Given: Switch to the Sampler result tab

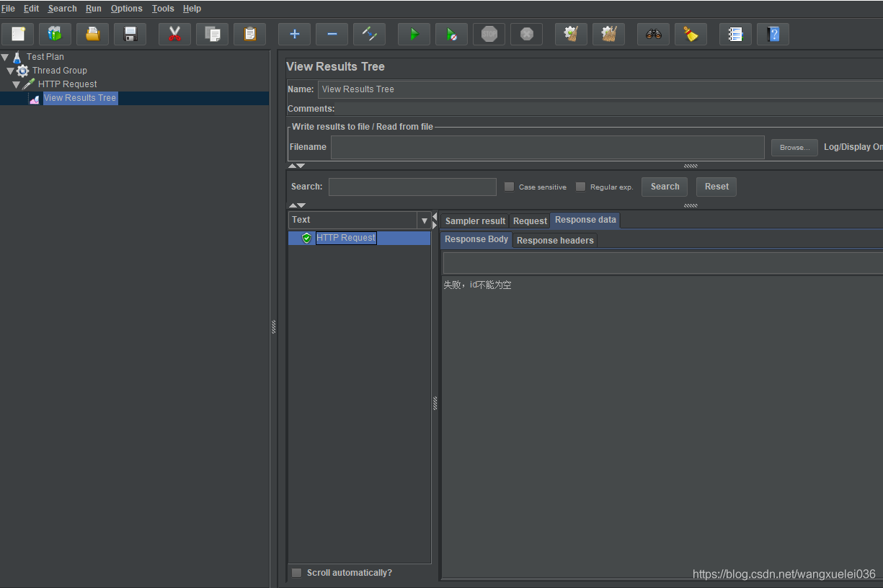Looking at the screenshot, I should coord(475,221).
